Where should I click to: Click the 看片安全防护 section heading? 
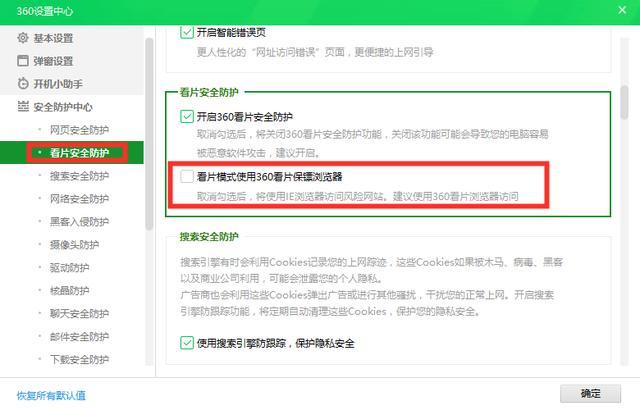pos(209,92)
